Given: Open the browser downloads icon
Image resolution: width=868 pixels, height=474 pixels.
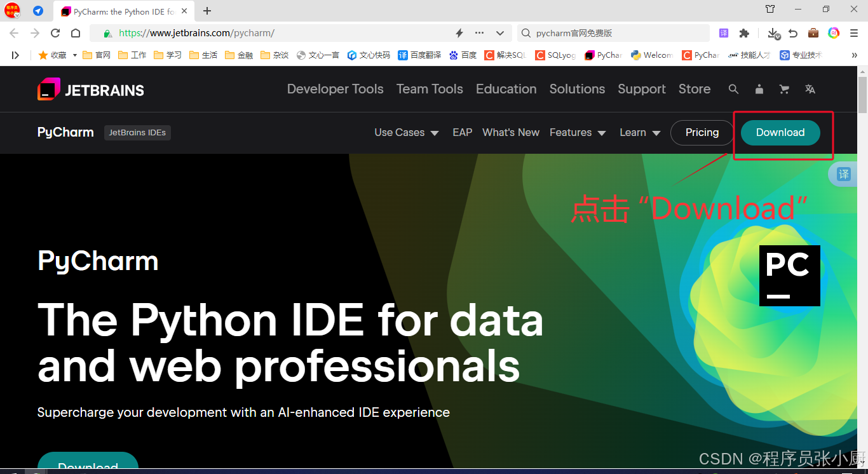Looking at the screenshot, I should 773,33.
